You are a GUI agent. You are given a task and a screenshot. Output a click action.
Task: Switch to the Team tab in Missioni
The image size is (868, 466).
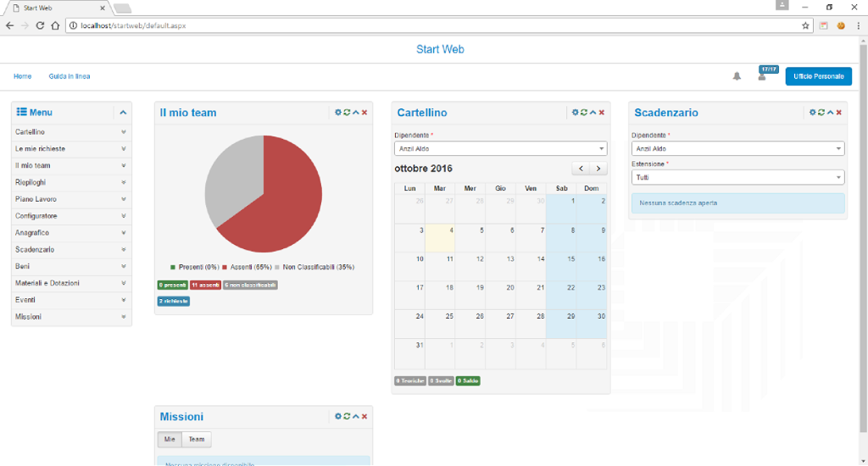point(196,440)
